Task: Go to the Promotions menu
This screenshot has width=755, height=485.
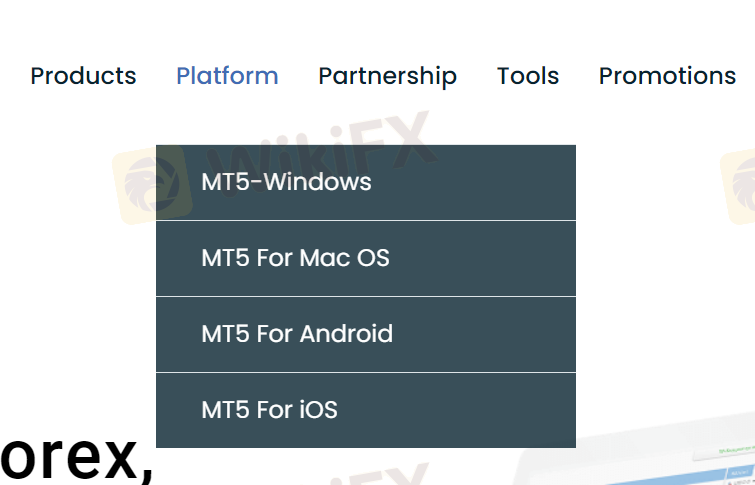Action: pos(667,76)
